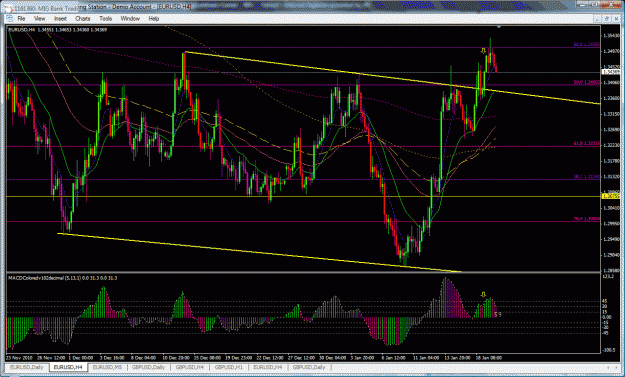
Task: Switch to the EURUSD,M5 chart tab
Action: click(107, 367)
